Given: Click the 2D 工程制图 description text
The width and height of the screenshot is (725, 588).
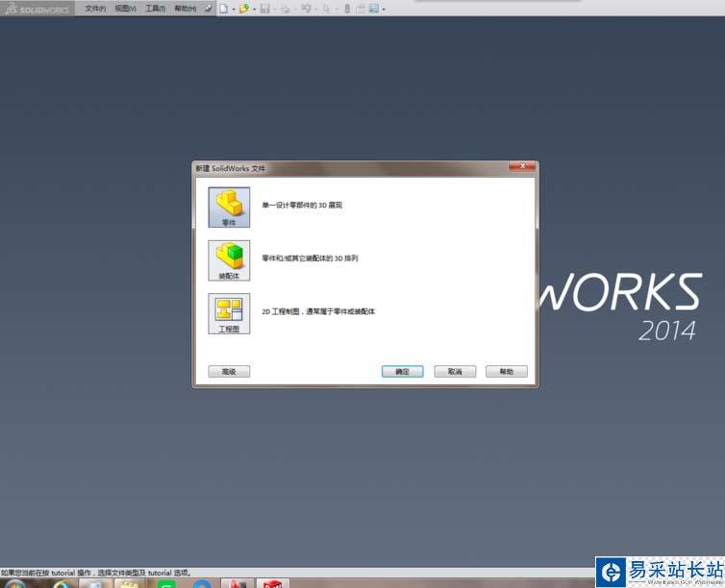Looking at the screenshot, I should click(x=318, y=312).
